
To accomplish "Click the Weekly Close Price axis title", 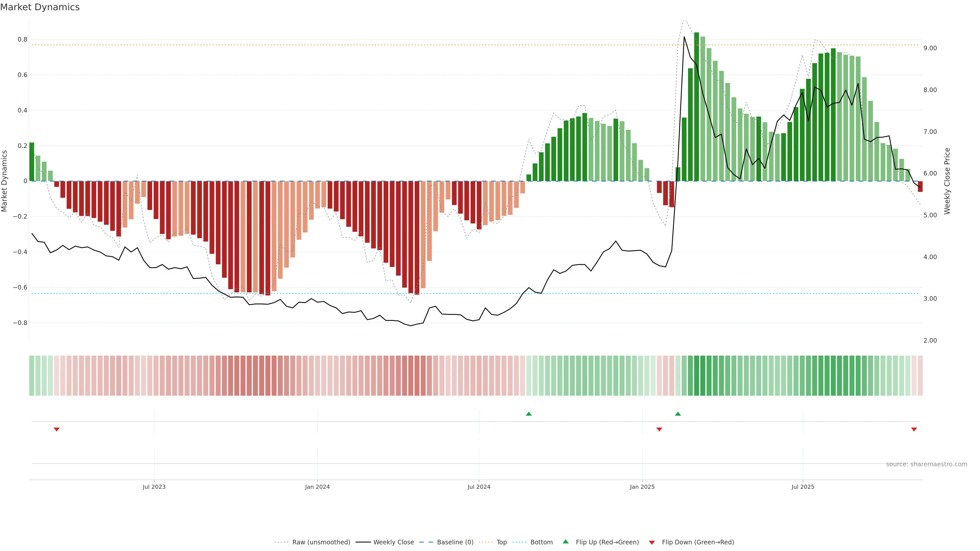I will tap(947, 181).
